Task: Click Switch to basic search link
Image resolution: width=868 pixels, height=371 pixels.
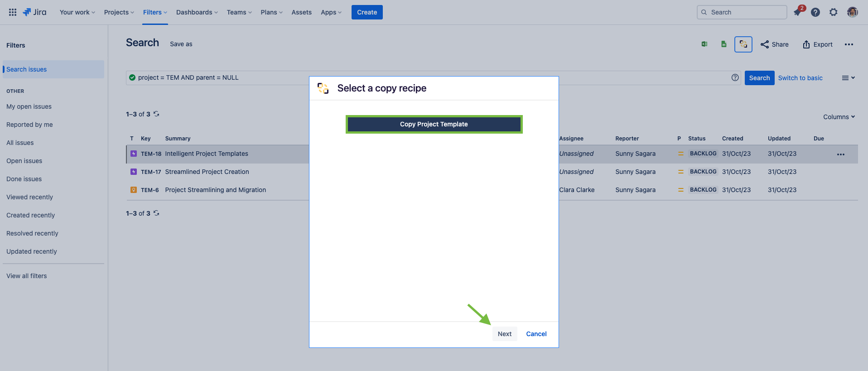Action: [800, 78]
